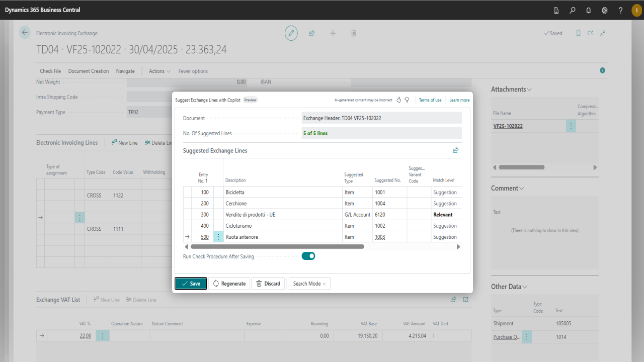This screenshot has height=362, width=644.
Task: Expand the Actions menu
Action: [159, 71]
